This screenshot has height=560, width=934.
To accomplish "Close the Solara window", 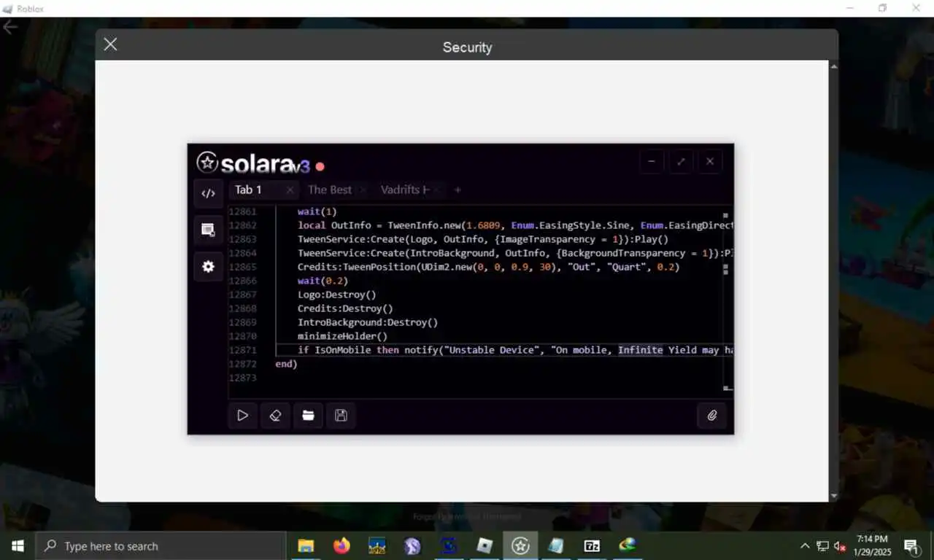I will point(710,161).
